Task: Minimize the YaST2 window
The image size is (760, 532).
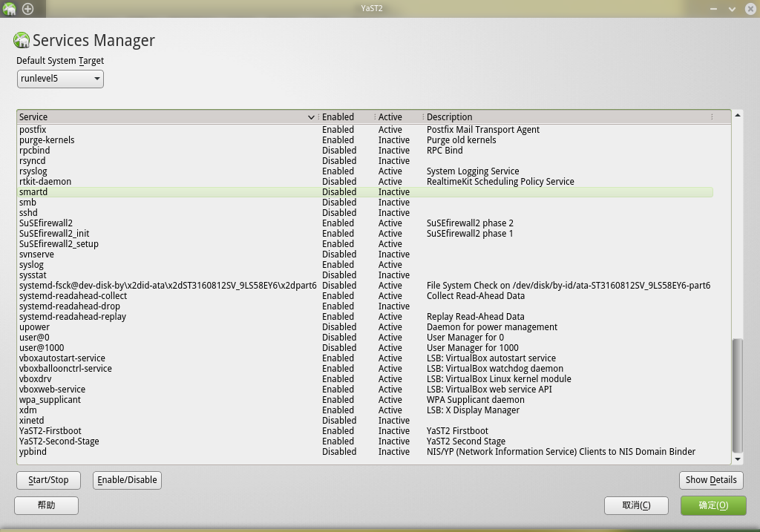Action: [713, 9]
